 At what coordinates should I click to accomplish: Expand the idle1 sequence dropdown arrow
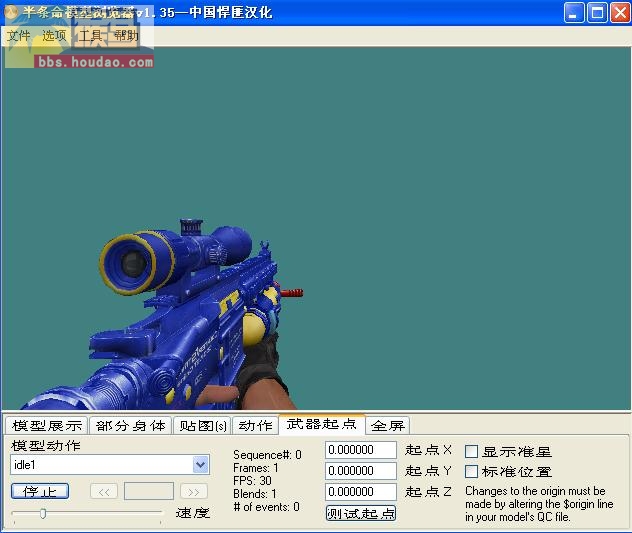pos(201,465)
